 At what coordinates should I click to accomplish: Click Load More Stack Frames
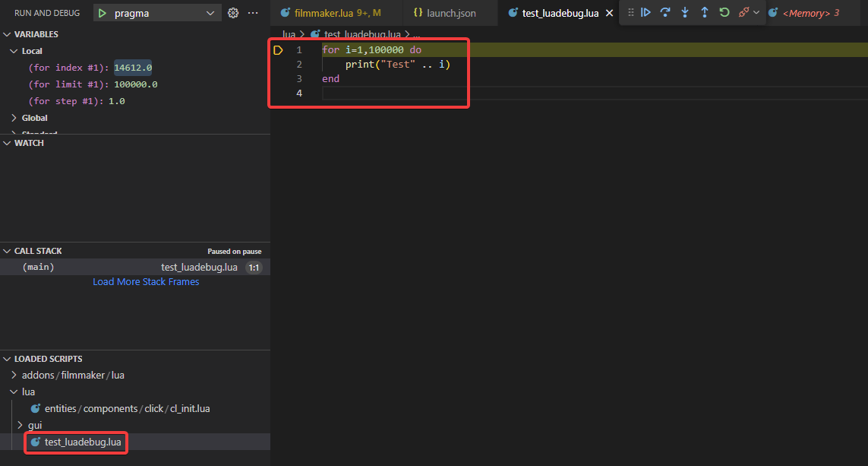146,281
